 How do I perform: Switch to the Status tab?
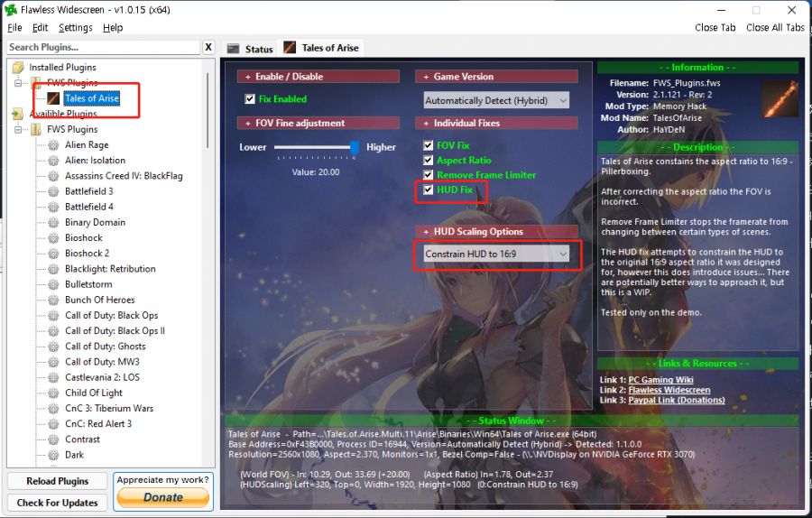coord(250,49)
